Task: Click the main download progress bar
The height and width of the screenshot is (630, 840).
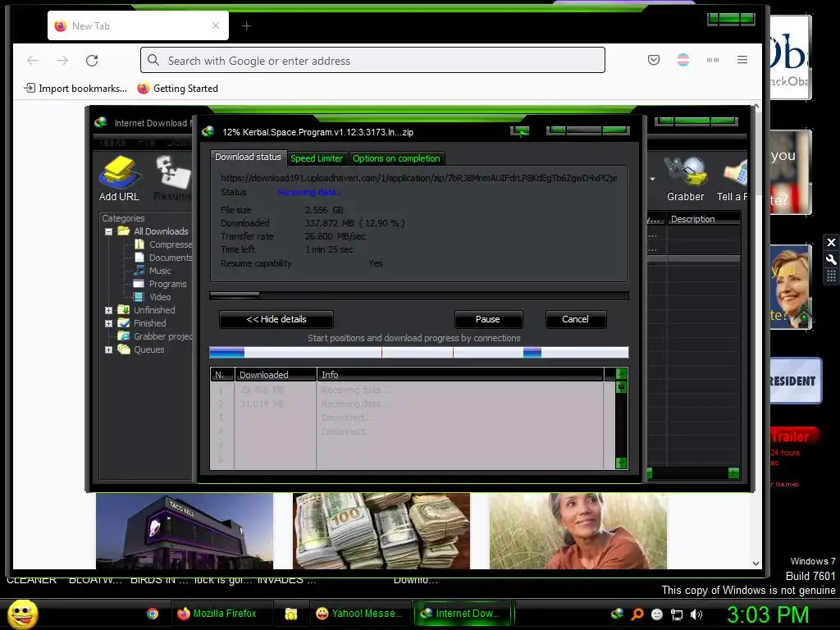Action: (x=419, y=295)
